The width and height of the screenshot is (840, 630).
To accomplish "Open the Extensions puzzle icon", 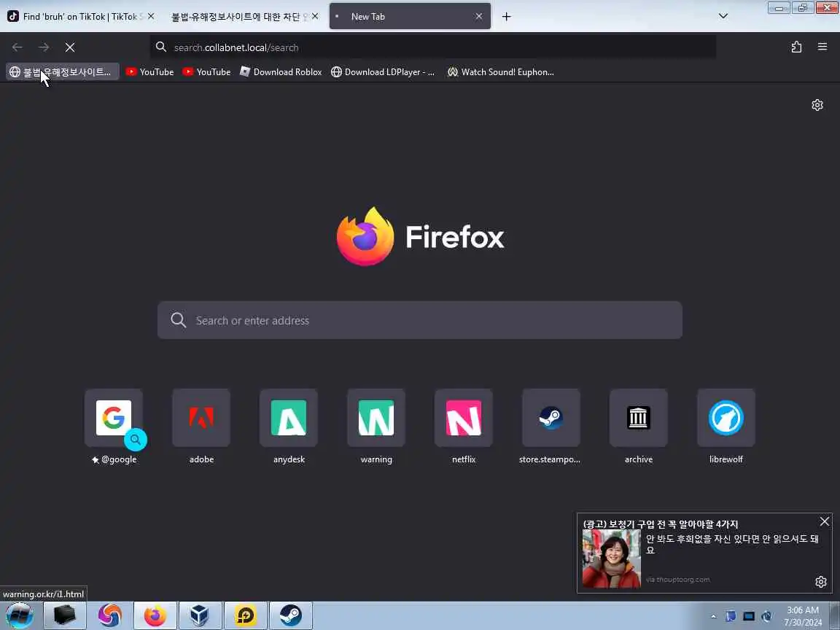I will click(x=796, y=47).
